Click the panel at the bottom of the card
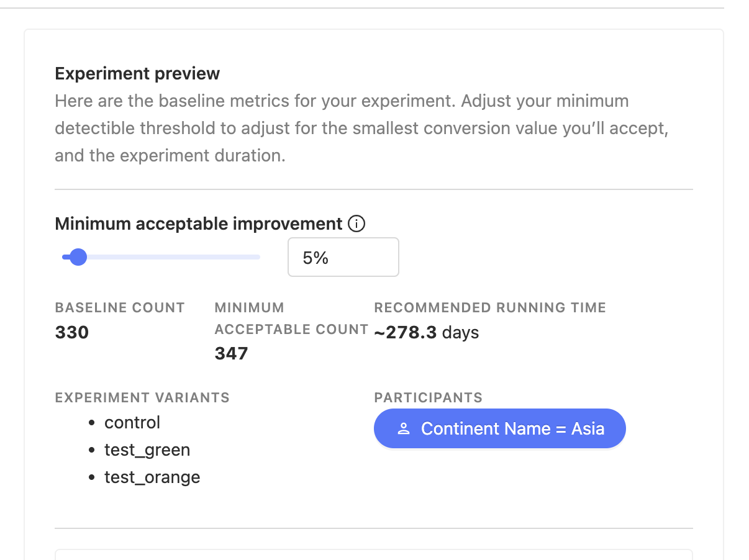The image size is (749, 560). (x=374, y=554)
